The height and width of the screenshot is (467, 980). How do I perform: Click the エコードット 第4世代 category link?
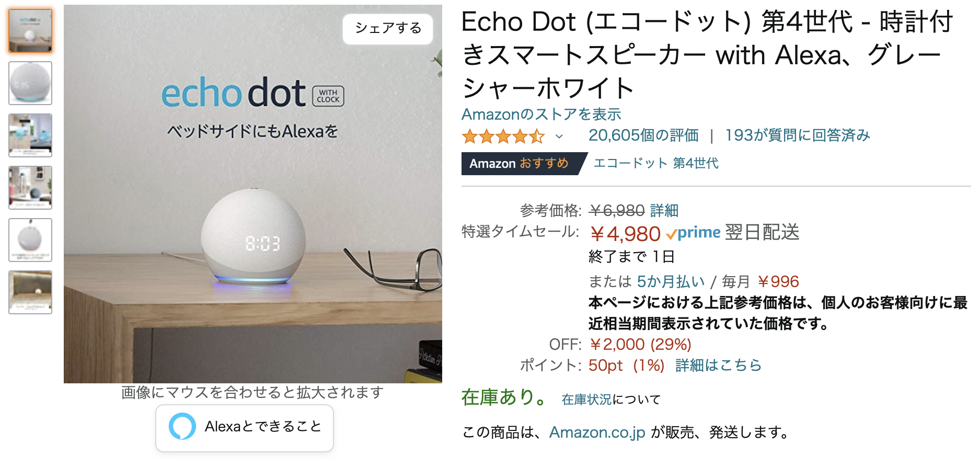(x=656, y=163)
